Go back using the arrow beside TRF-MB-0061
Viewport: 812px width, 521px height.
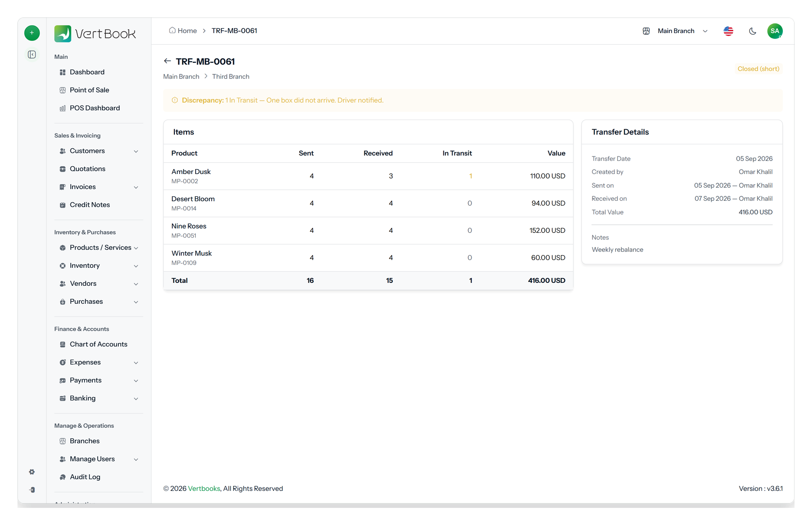click(168, 61)
